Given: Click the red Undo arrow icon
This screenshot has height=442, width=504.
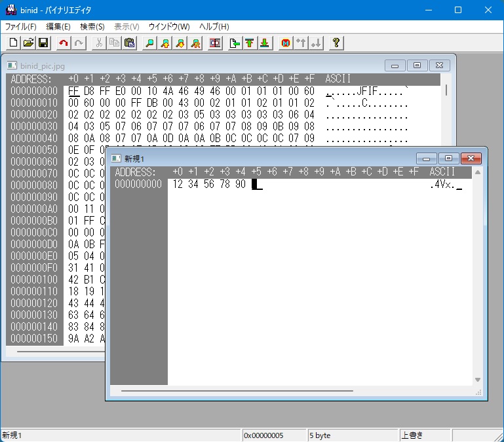Looking at the screenshot, I should click(x=64, y=43).
